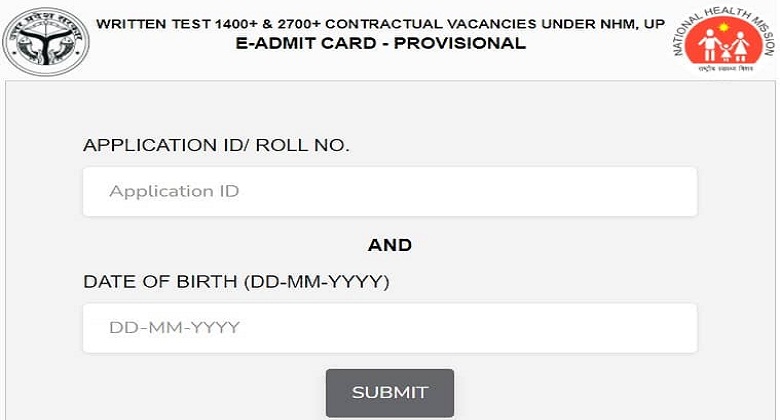Focus the Application ID input field

coord(390,192)
